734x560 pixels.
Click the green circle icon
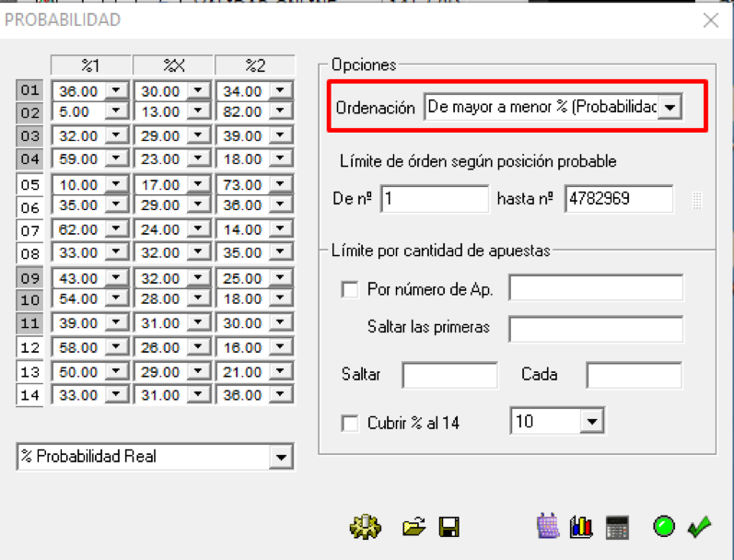tap(664, 527)
